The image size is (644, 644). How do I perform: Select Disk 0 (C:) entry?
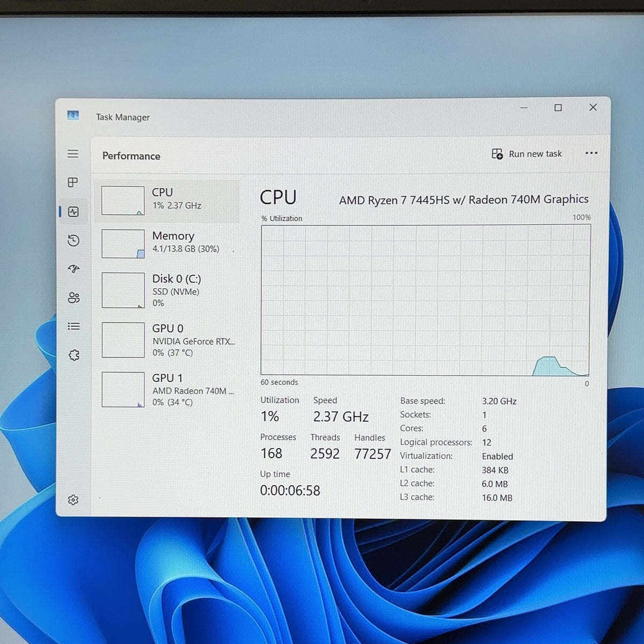(x=167, y=290)
